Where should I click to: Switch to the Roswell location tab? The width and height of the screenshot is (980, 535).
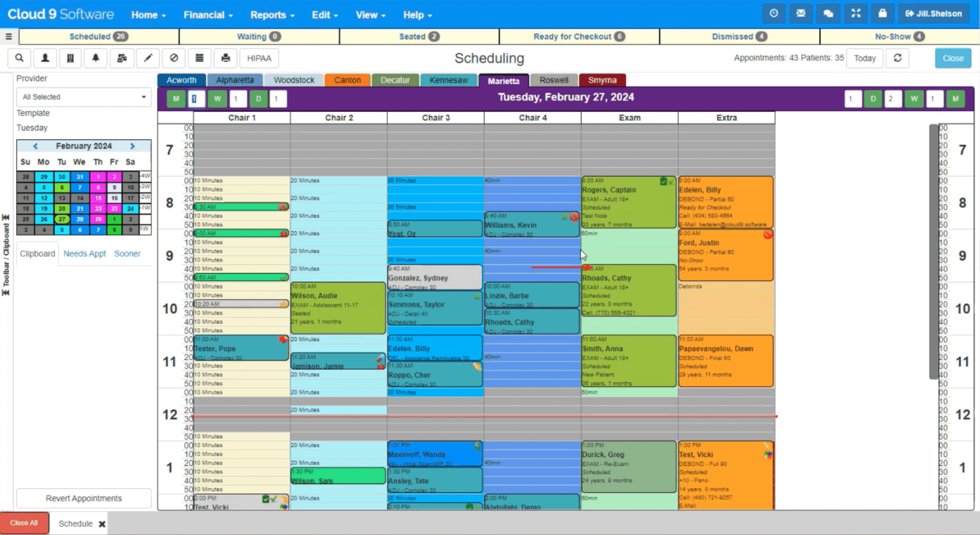coord(554,80)
